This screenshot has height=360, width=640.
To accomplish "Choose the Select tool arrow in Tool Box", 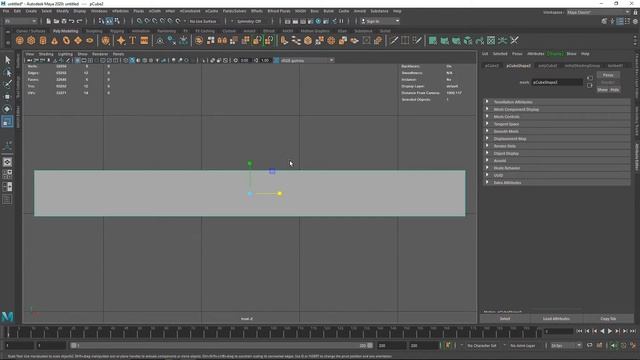I will coord(7,60).
